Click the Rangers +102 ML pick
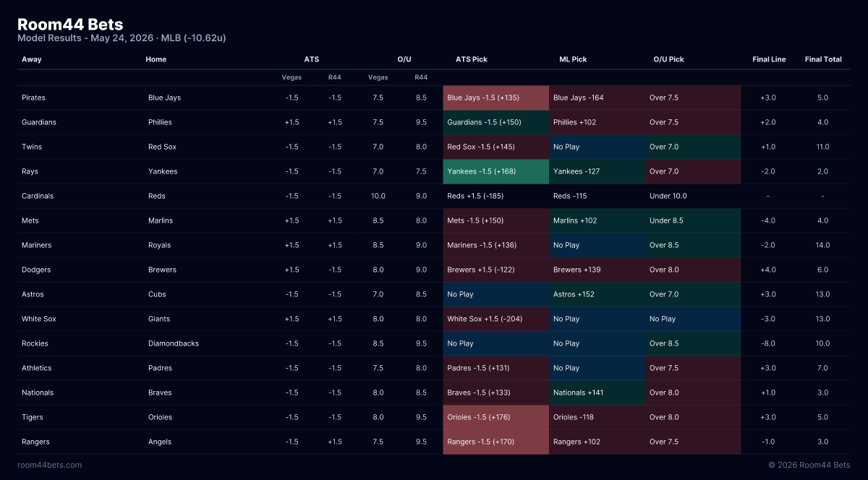This screenshot has width=868, height=480. point(597,442)
